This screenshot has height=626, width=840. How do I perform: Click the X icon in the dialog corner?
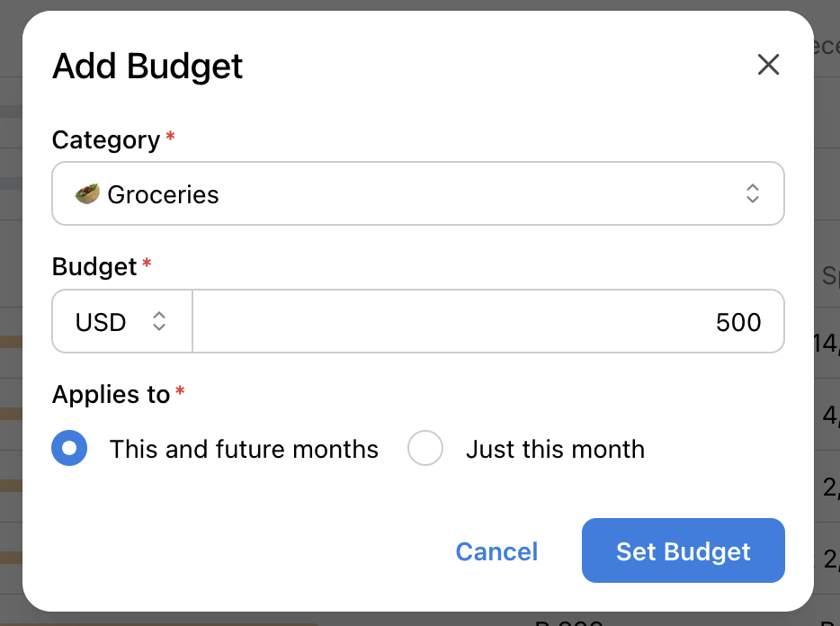tap(769, 65)
